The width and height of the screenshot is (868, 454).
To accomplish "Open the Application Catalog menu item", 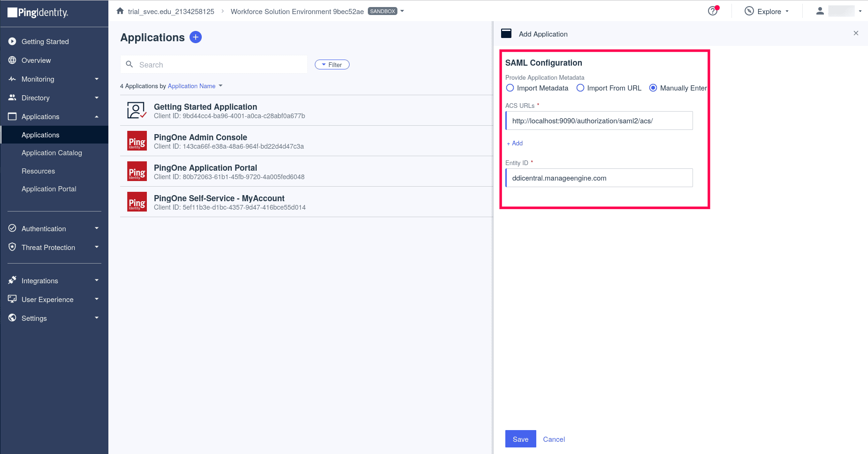I will 52,152.
